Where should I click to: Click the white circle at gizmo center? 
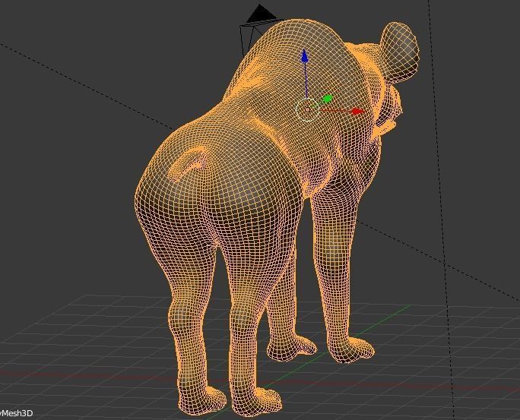pyautogui.click(x=307, y=109)
